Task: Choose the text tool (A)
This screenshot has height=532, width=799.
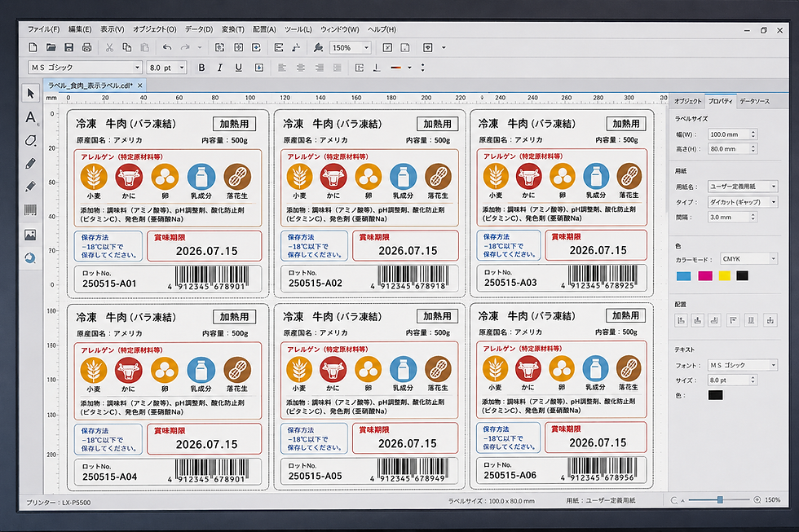Action: click(x=31, y=117)
